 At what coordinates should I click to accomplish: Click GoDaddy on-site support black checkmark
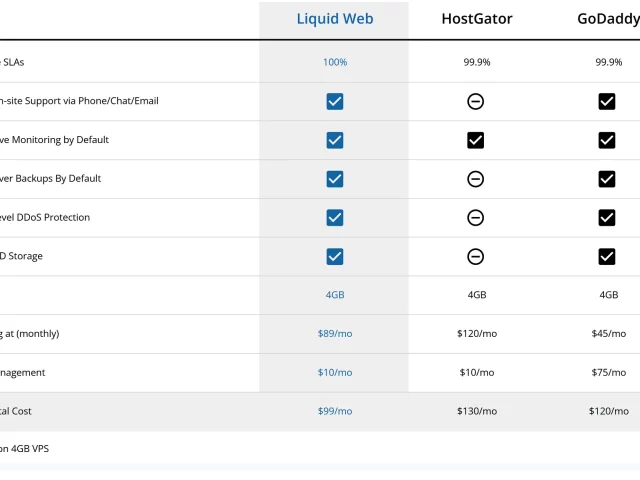(x=607, y=101)
